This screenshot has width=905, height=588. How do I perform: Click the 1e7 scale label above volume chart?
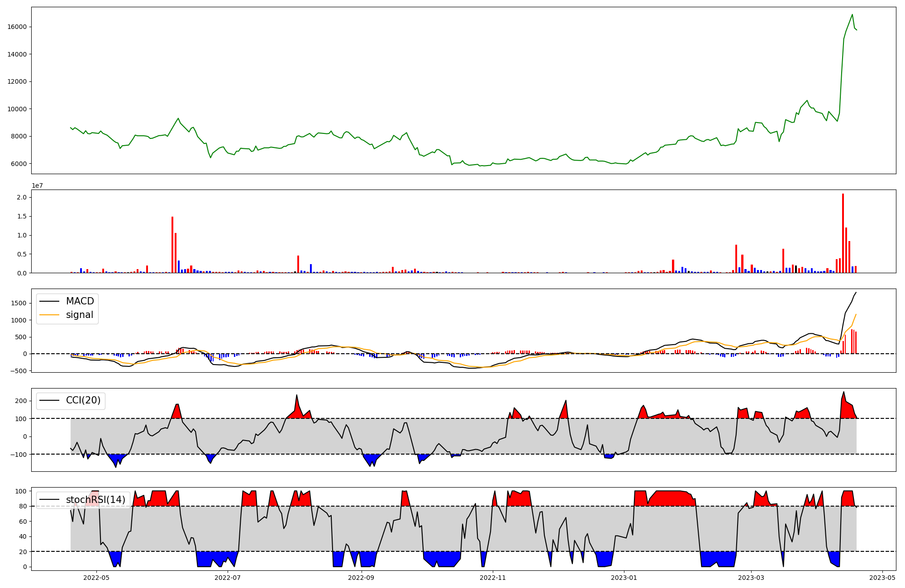point(37,185)
